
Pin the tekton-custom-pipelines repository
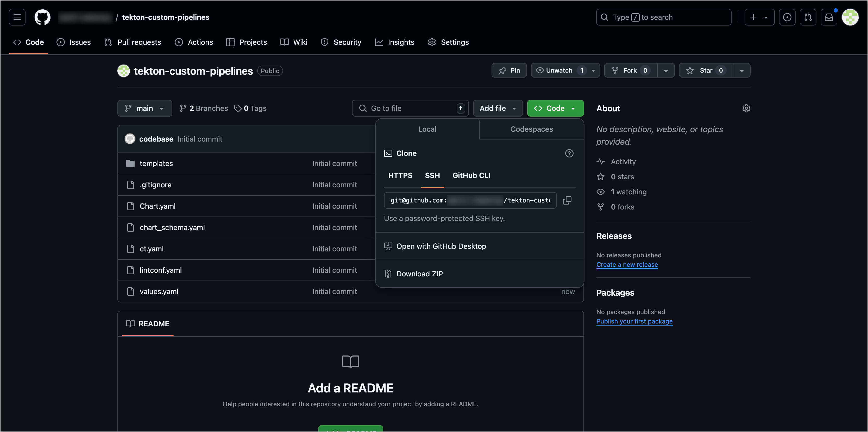pos(509,70)
